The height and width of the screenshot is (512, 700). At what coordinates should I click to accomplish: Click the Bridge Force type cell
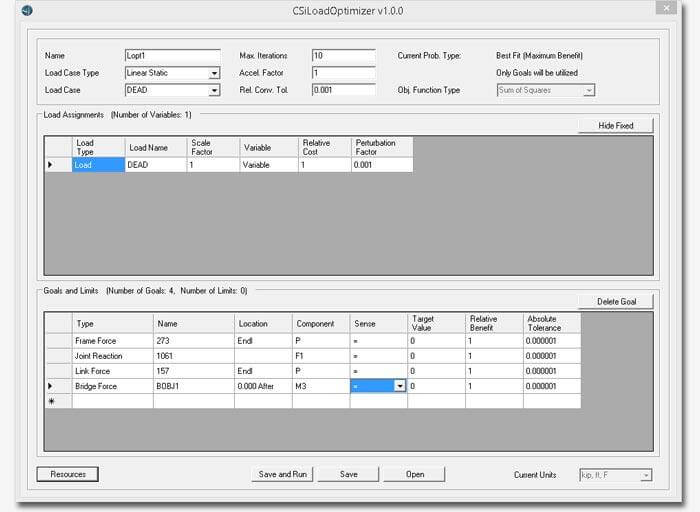tap(112, 387)
